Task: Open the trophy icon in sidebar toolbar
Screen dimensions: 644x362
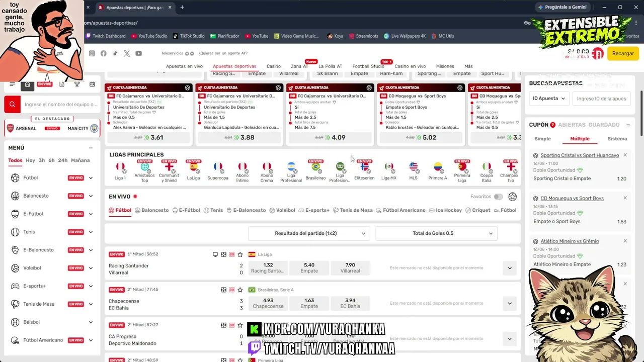Action: tap(77, 84)
